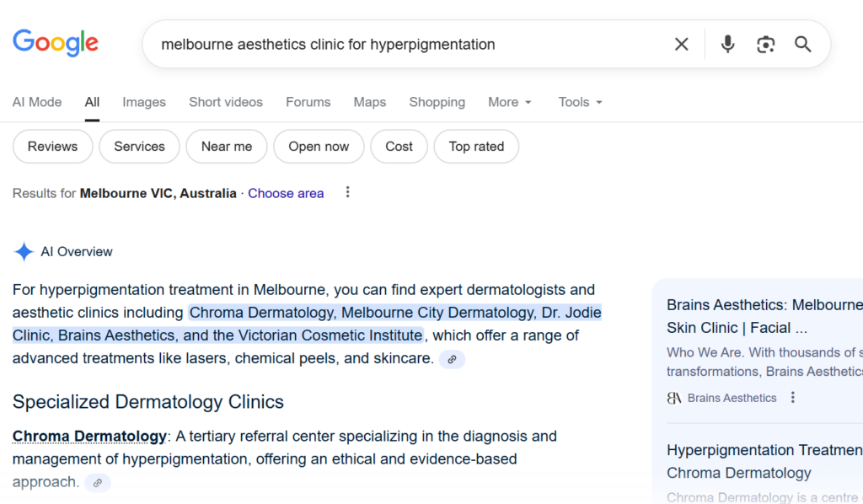The width and height of the screenshot is (863, 504).
Task: Click source link icon after skincare sentence
Action: click(452, 359)
